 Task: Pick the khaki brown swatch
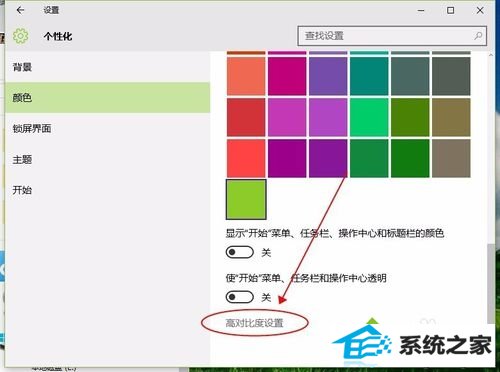click(451, 117)
